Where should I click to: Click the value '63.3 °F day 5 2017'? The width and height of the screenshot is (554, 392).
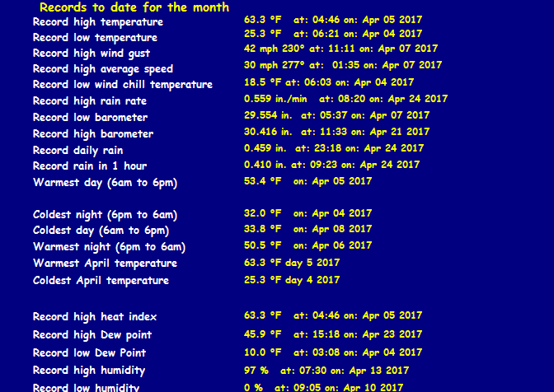tap(292, 263)
